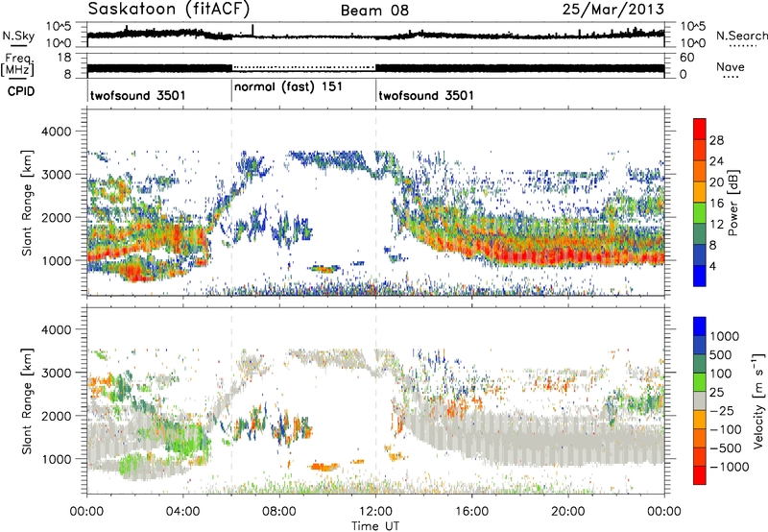
Task: Click the '4' tick on Power colorbar
Action: 712,266
